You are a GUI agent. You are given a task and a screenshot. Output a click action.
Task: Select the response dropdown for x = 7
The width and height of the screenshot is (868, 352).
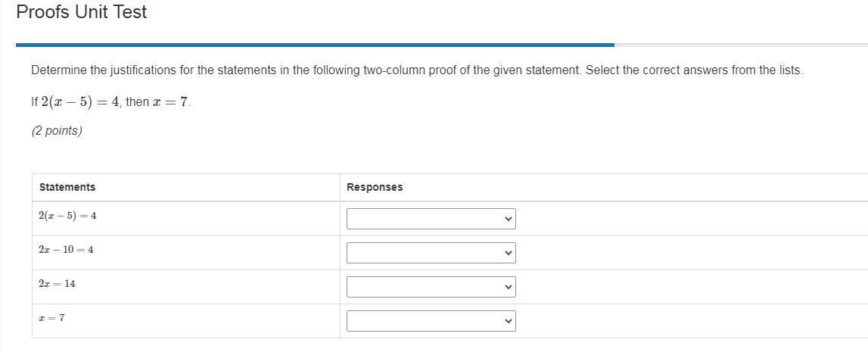[430, 321]
